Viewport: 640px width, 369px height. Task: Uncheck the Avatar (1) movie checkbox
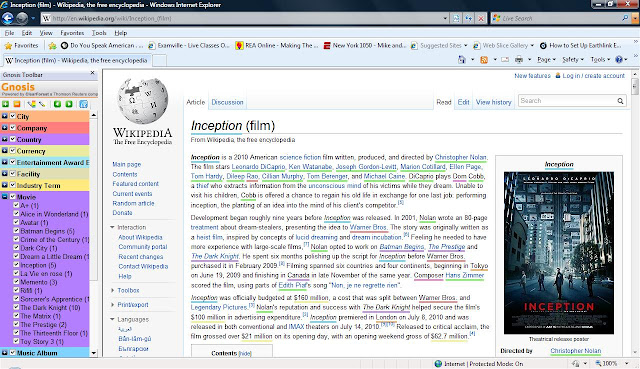pyautogui.click(x=16, y=222)
